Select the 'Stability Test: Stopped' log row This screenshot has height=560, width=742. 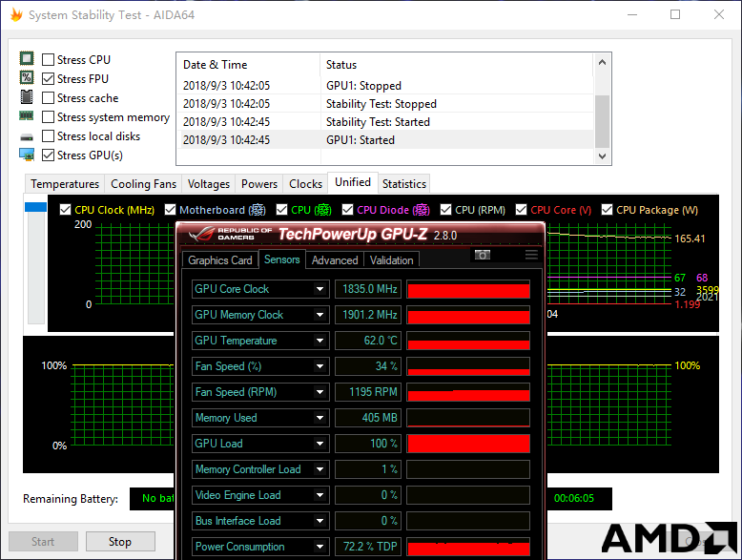coord(385,104)
